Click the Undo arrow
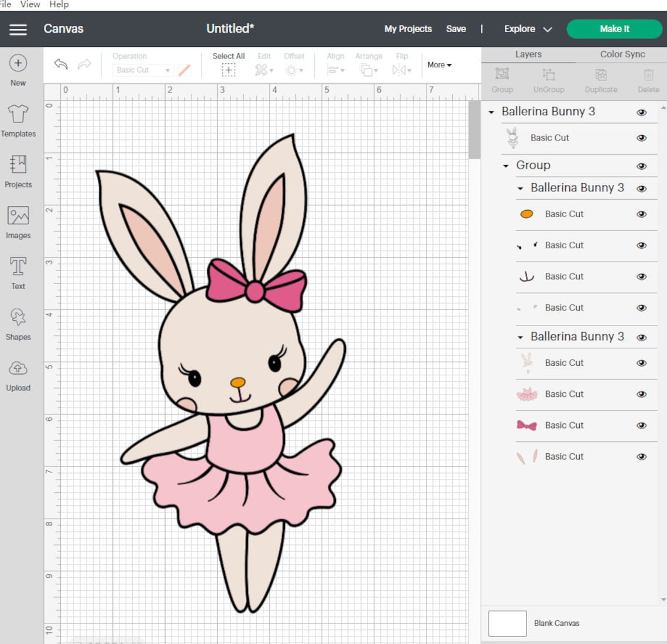The height and width of the screenshot is (644, 667). click(x=60, y=64)
